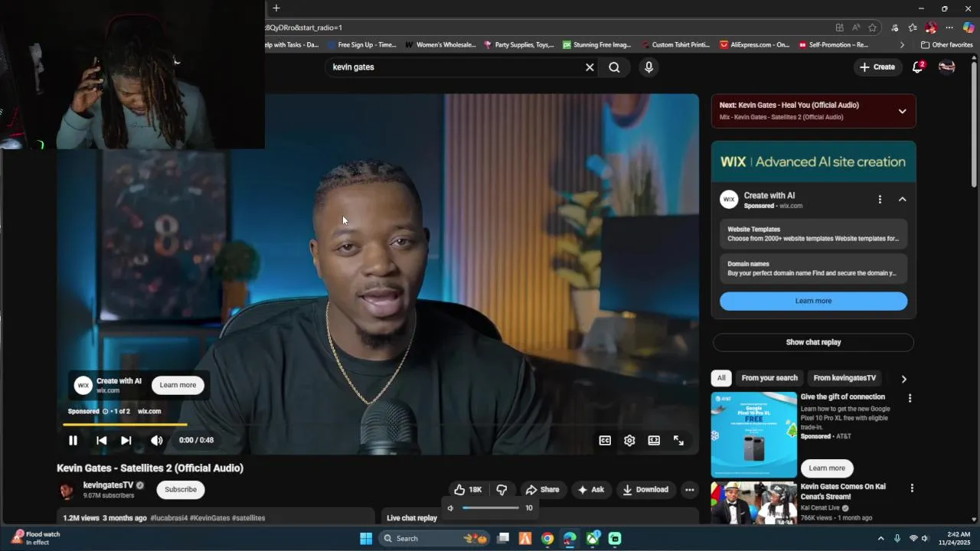Image resolution: width=980 pixels, height=551 pixels.
Task: Download the video
Action: (645, 490)
